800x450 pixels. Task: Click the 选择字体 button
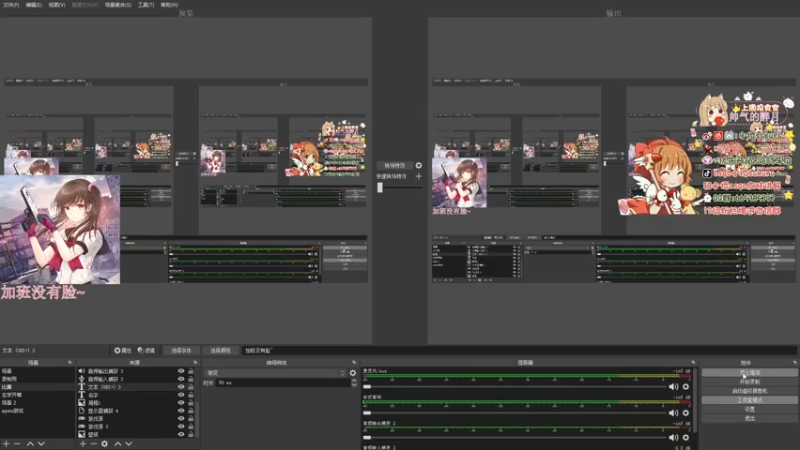[x=181, y=351]
